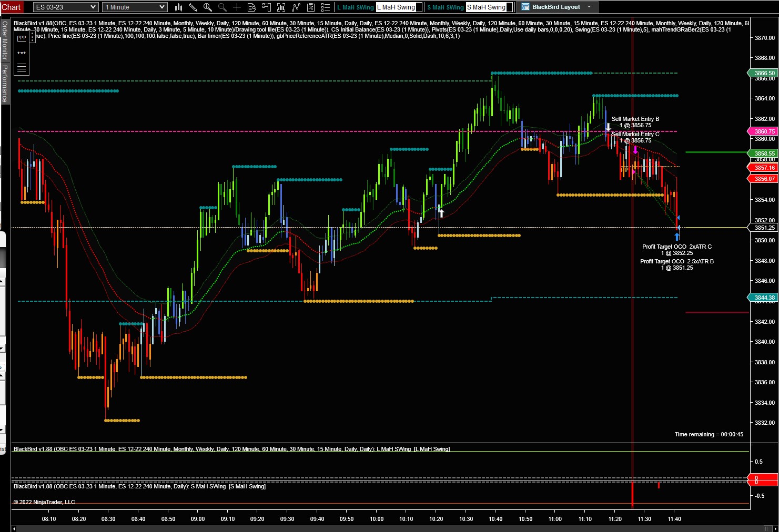Click the teal L MaH SWing label

pyautogui.click(x=356, y=7)
